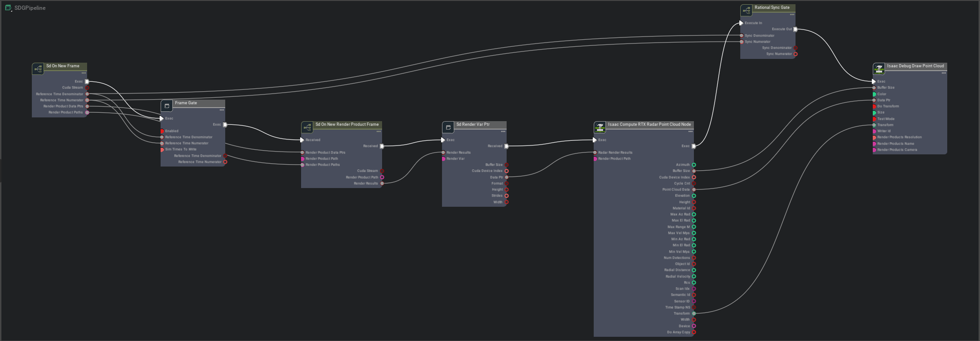Click the 'Sensor ID' output label
980x341 pixels.
[x=682, y=301]
